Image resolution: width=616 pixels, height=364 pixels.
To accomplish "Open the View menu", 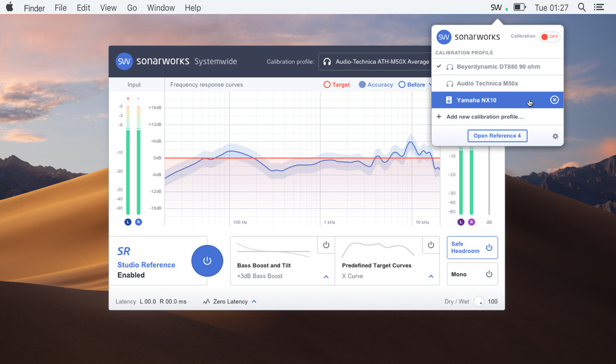I will point(108,8).
